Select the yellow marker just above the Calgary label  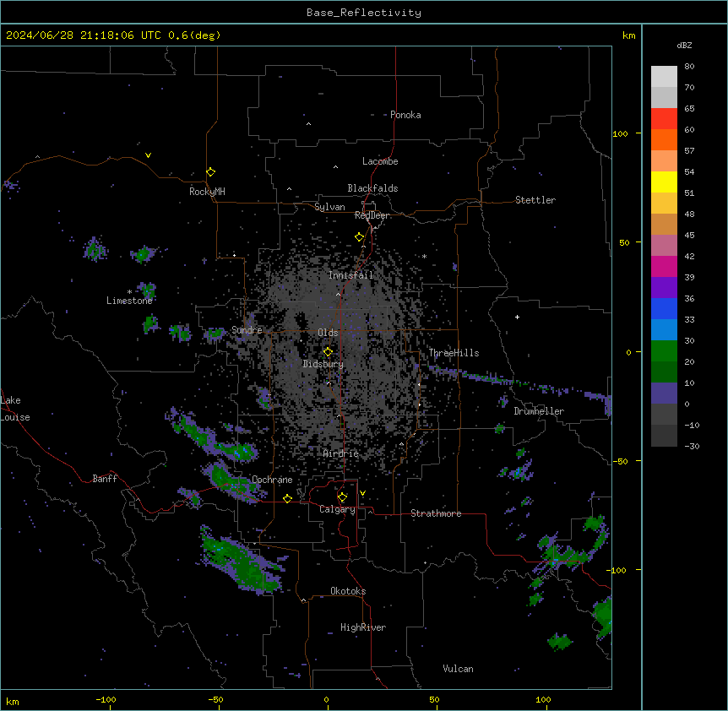click(x=343, y=497)
